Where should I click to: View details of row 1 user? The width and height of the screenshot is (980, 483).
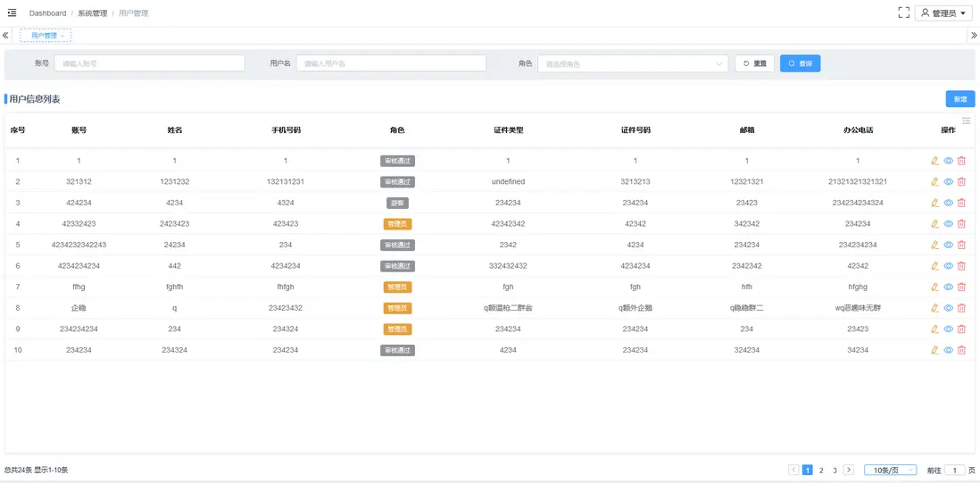tap(948, 161)
